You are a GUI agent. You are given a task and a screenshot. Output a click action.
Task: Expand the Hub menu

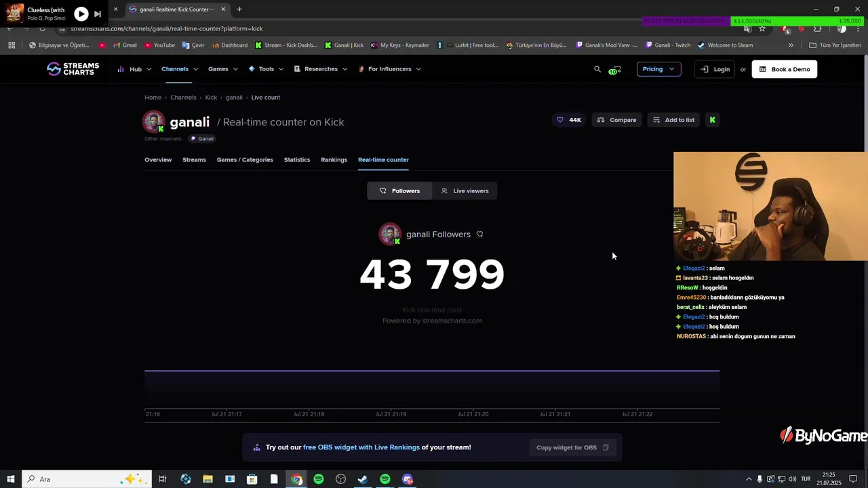click(134, 69)
